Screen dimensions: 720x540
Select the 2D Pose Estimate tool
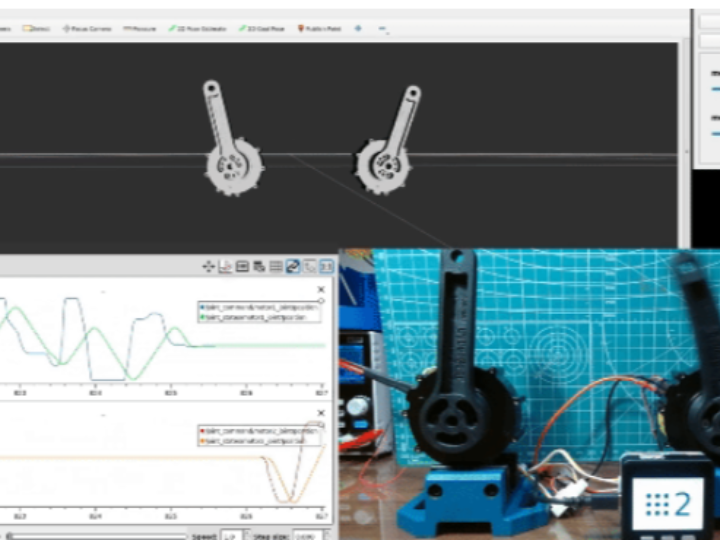(x=199, y=29)
